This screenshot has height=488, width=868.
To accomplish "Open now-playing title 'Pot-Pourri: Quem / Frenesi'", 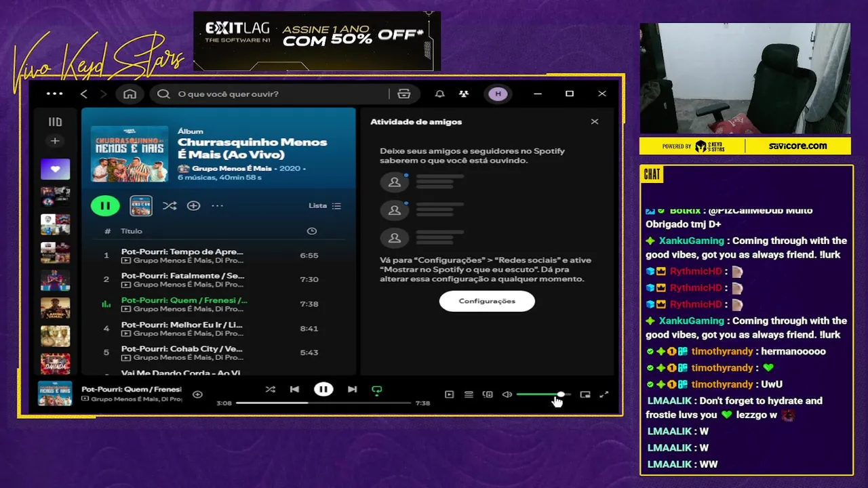I will [x=132, y=389].
